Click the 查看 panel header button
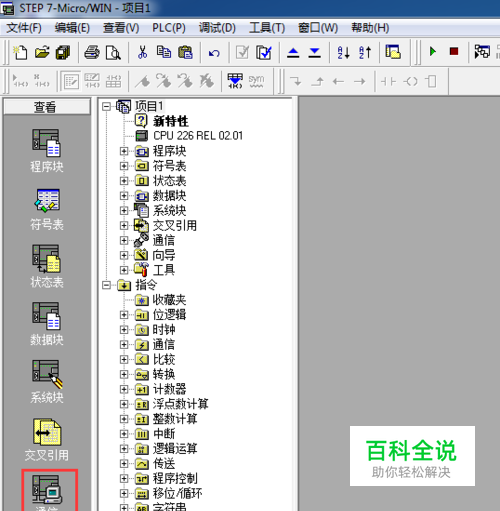 point(47,107)
